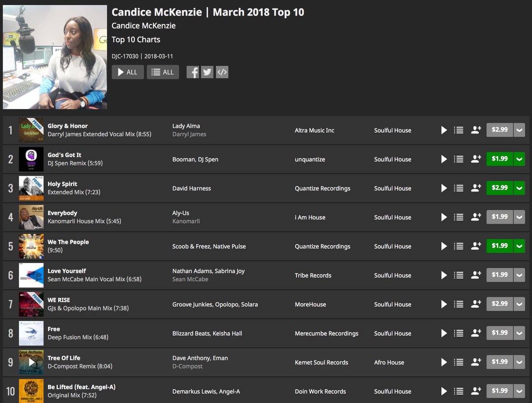Image resolution: width=532 pixels, height=403 pixels.
Task: Add Be Lifted to queue
Action: (x=459, y=391)
